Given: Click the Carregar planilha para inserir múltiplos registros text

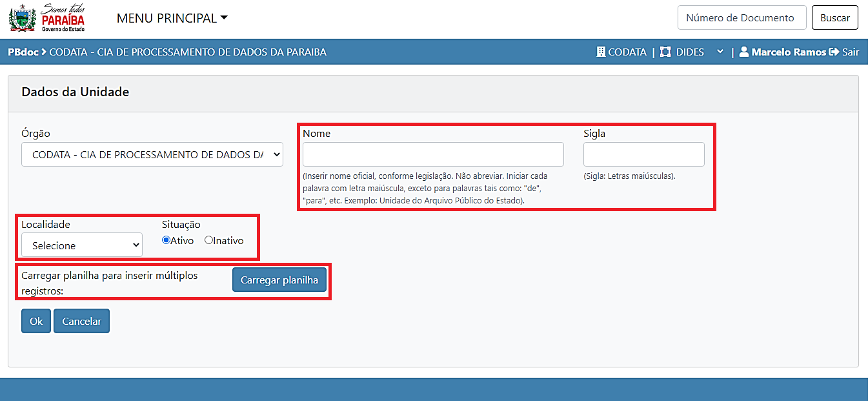Looking at the screenshot, I should 110,283.
